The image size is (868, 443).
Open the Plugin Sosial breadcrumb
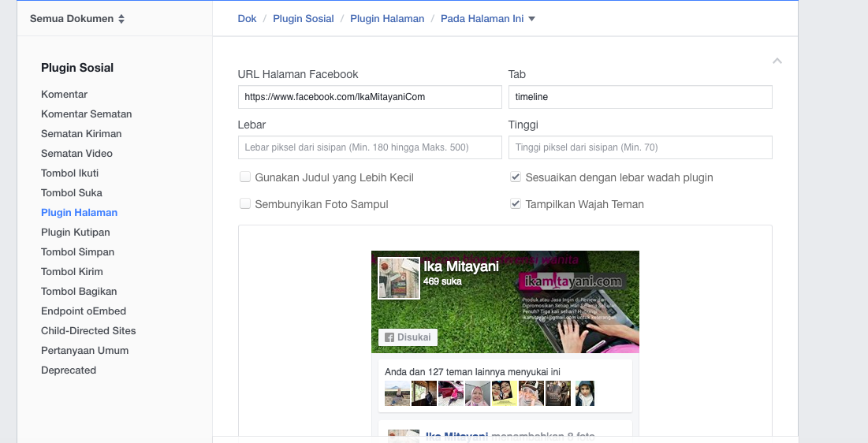tap(304, 19)
